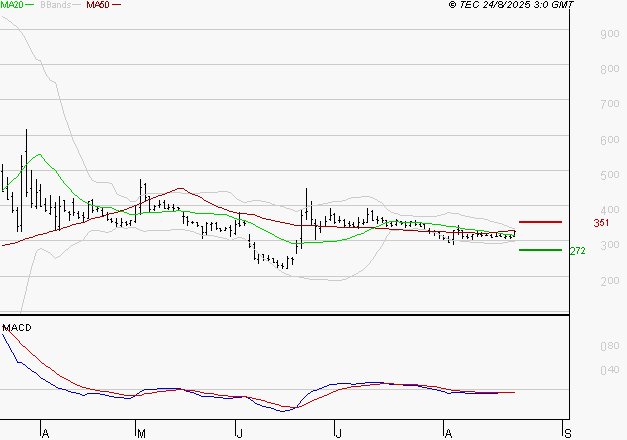Click the red horizontal marker line at 351
This screenshot has height=440, width=627.
(540, 222)
